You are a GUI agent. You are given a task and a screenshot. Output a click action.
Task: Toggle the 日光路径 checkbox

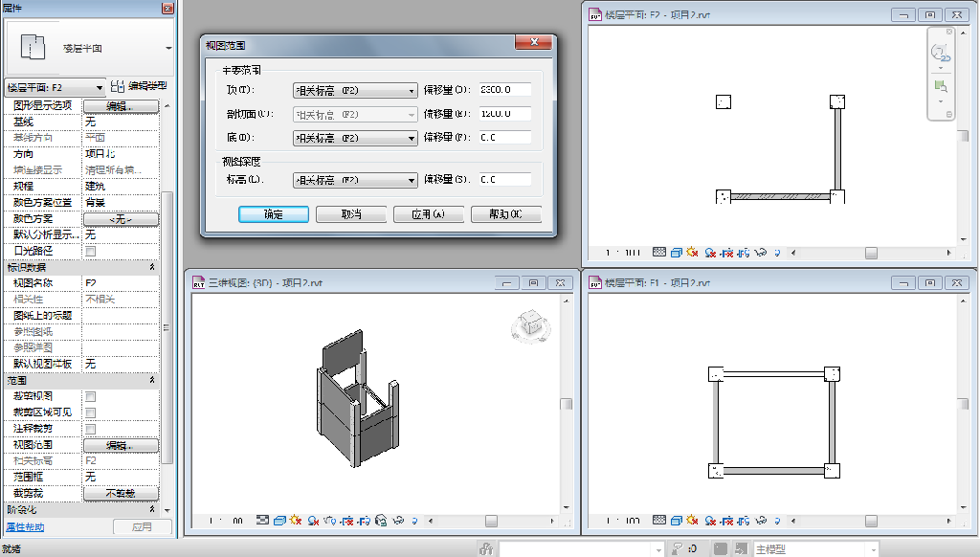coord(91,251)
